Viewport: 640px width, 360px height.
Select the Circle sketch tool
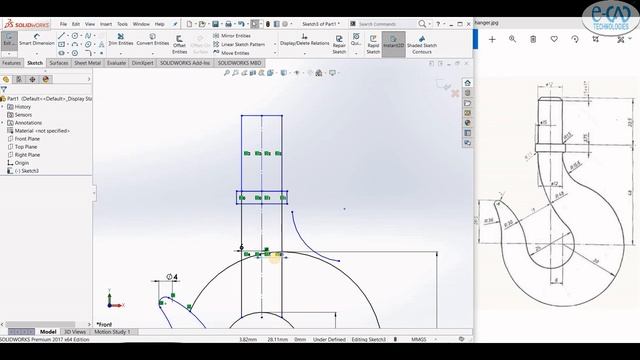75,36
